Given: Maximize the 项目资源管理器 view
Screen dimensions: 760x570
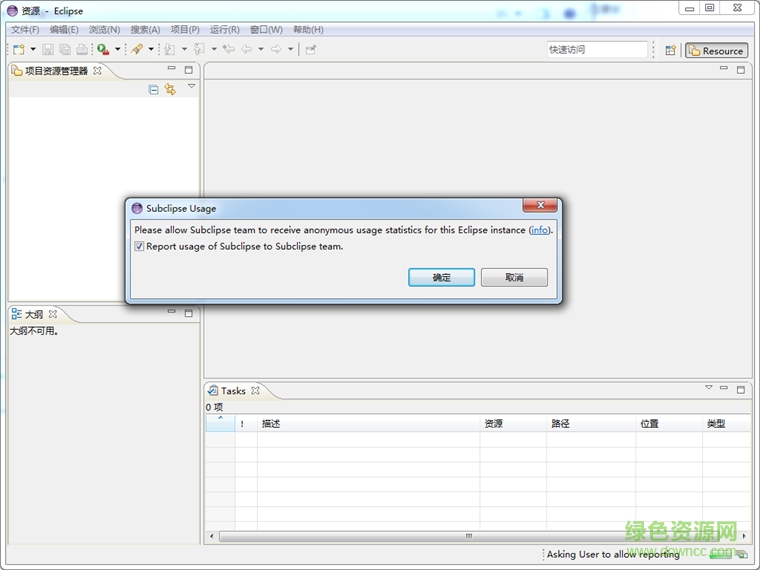Looking at the screenshot, I should 189,70.
